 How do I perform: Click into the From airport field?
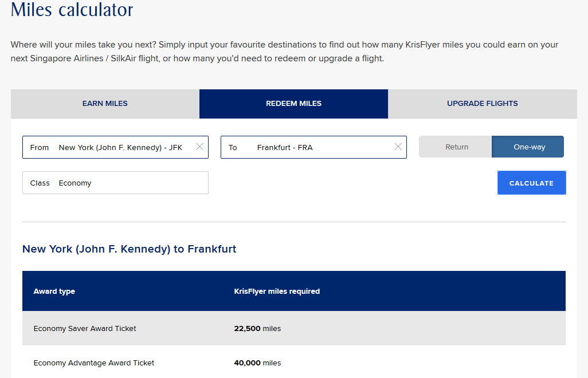tap(120, 148)
